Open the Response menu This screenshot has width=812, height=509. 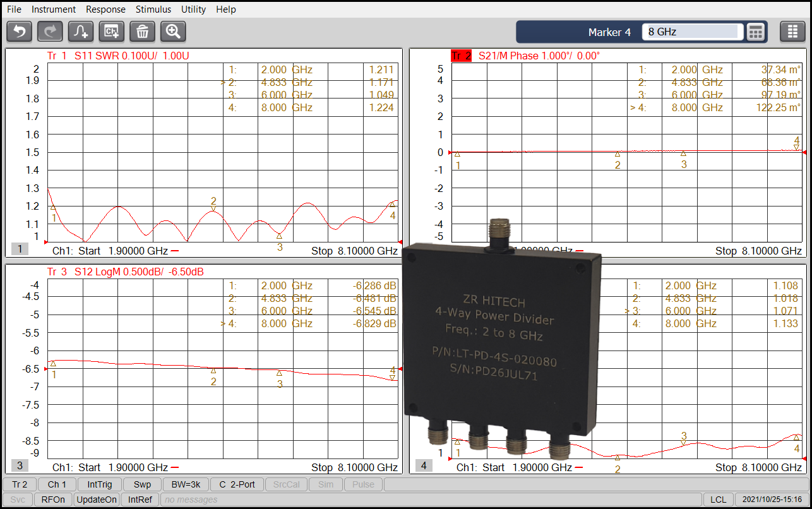click(105, 9)
